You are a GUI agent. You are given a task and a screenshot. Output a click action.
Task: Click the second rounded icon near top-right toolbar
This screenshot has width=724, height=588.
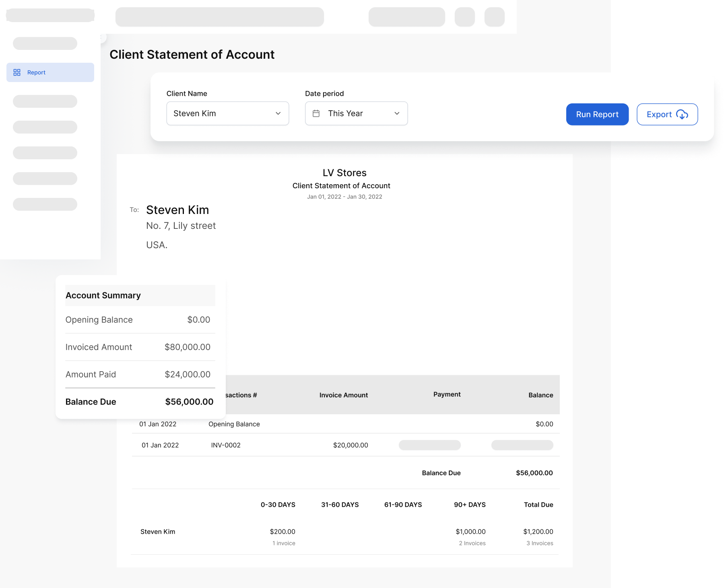coord(494,17)
